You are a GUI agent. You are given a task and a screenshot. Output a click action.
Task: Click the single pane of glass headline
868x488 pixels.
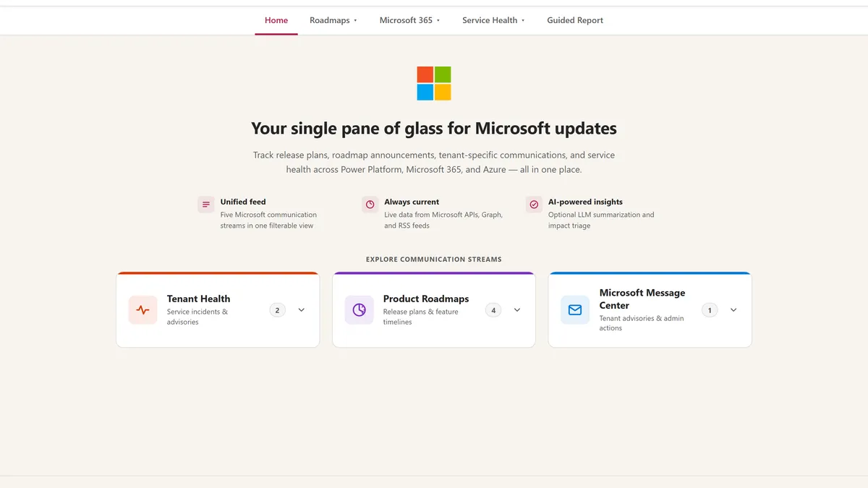434,129
